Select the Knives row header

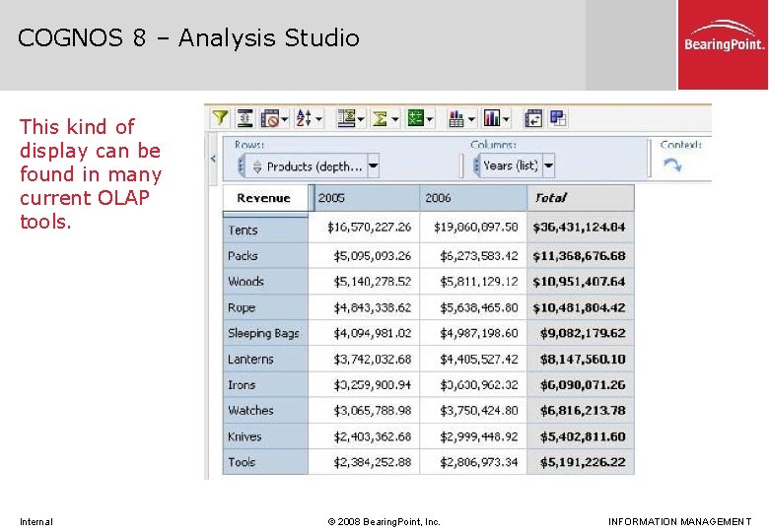coord(265,436)
